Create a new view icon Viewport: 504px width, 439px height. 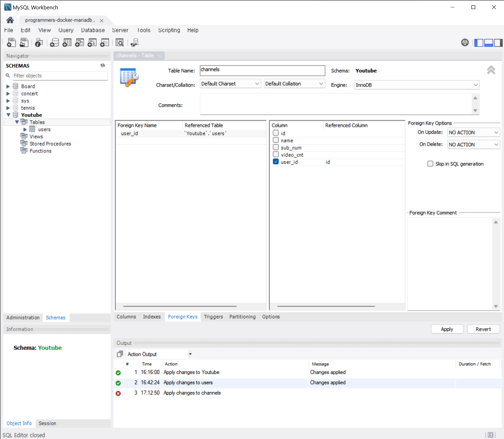pyautogui.click(x=79, y=43)
